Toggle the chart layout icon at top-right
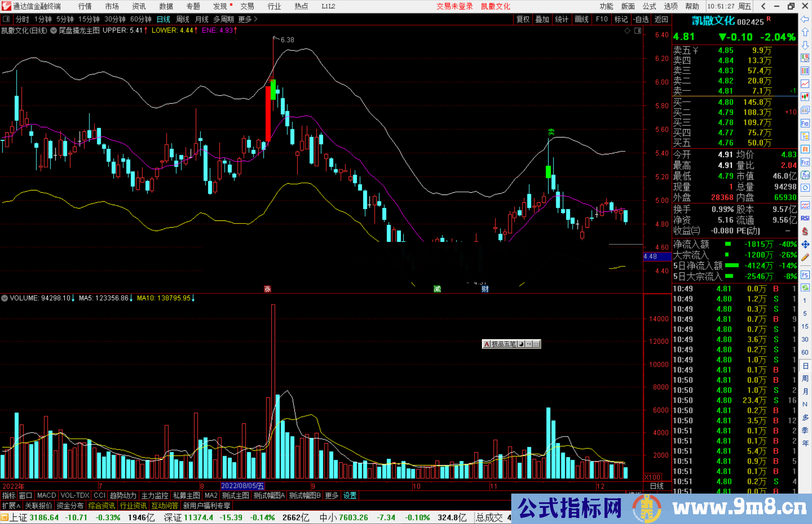Image resolution: width=812 pixels, height=524 pixels. click(638, 31)
